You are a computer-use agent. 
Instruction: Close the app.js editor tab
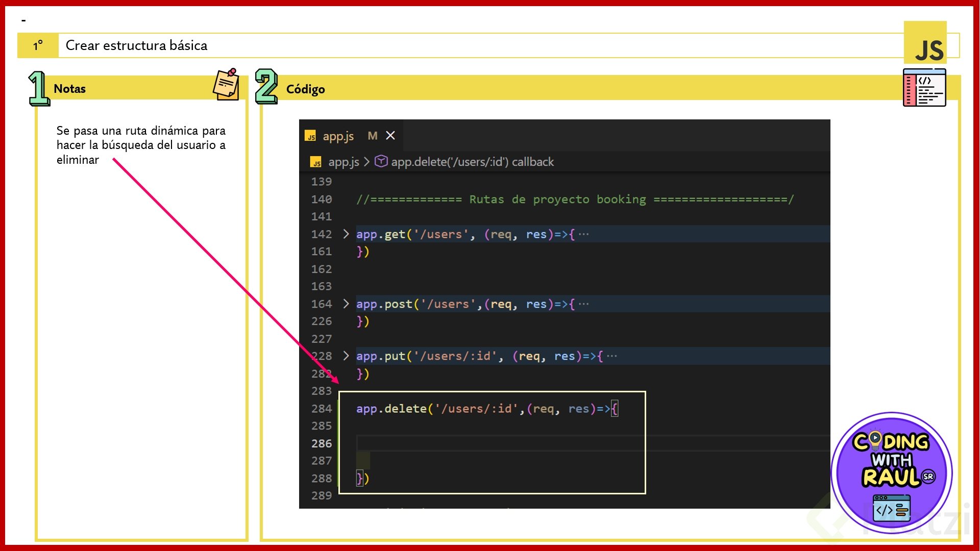pos(390,136)
